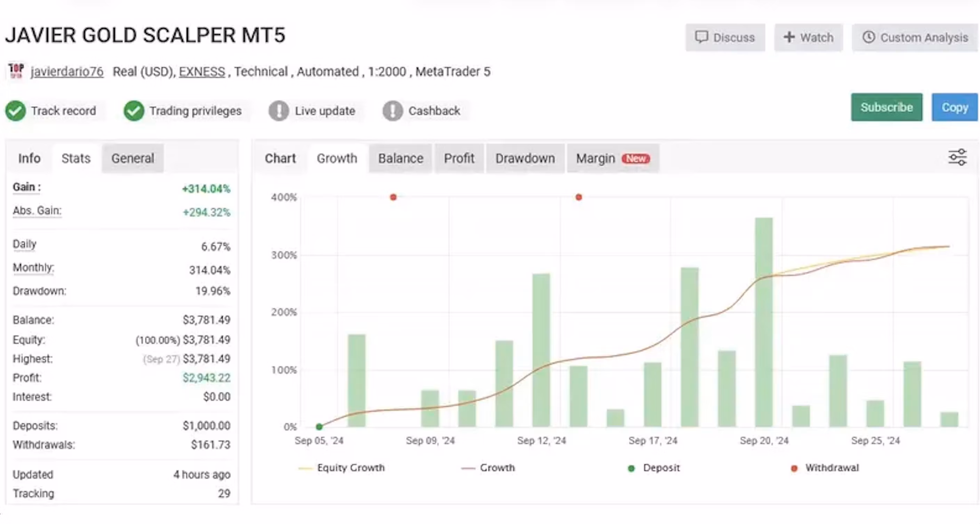Click the Deposits value $1,000.00
980x524 pixels.
(207, 426)
